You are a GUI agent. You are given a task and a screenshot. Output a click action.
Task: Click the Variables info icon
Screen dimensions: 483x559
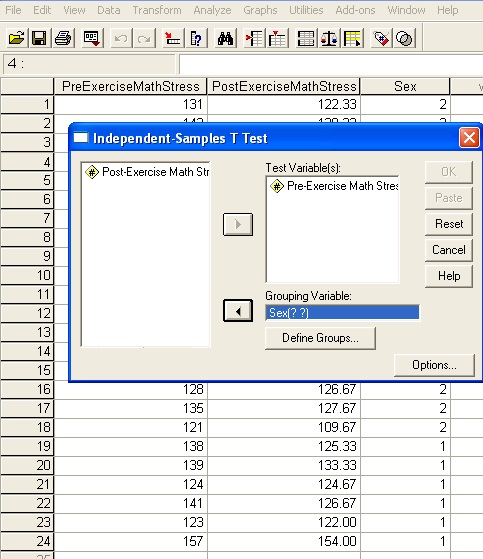point(196,38)
